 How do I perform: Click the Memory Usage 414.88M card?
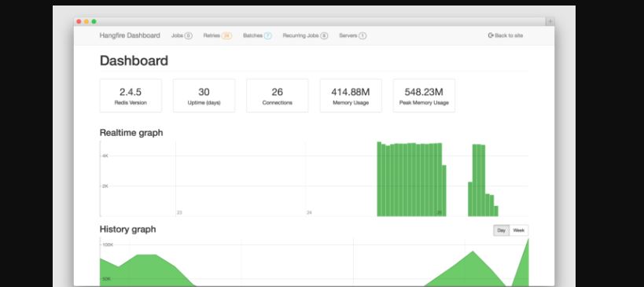point(351,96)
